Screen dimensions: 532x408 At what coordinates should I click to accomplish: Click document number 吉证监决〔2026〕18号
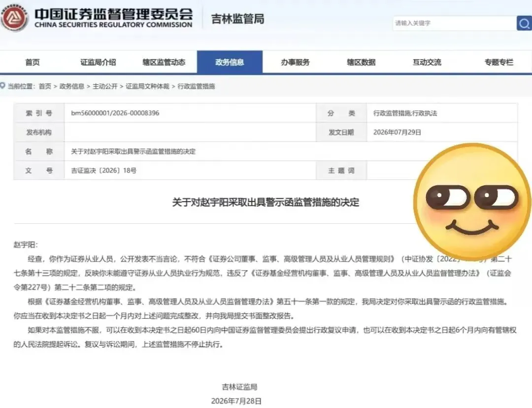[x=103, y=170]
